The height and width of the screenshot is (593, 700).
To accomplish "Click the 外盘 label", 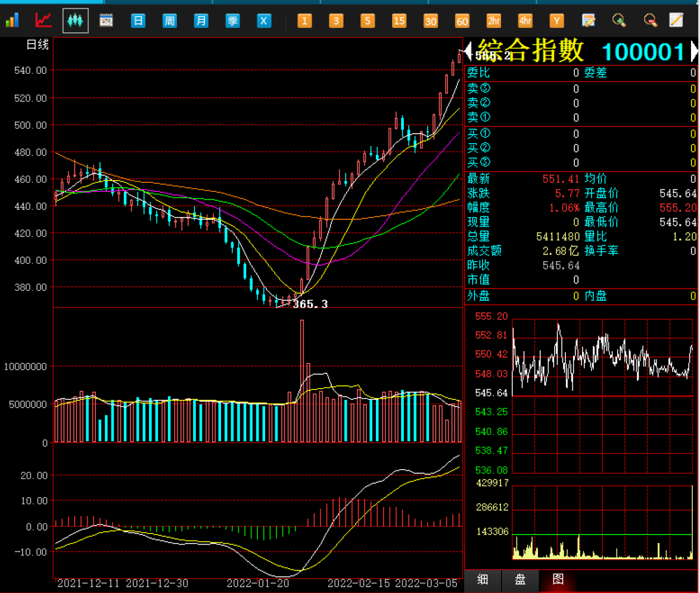I will tap(478, 296).
